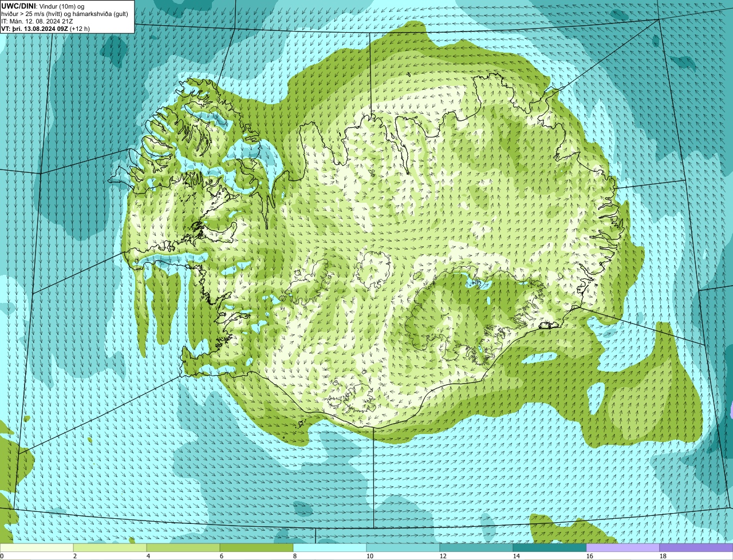Select the 'IT: Mán. 12. 08. 2024 21Z' line
Screen dimensions: 733x560
(36, 21)
